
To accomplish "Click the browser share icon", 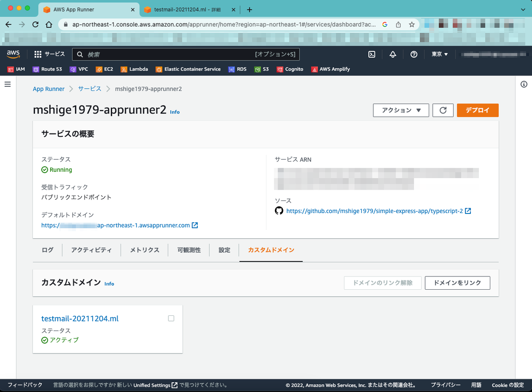I will 398,24.
